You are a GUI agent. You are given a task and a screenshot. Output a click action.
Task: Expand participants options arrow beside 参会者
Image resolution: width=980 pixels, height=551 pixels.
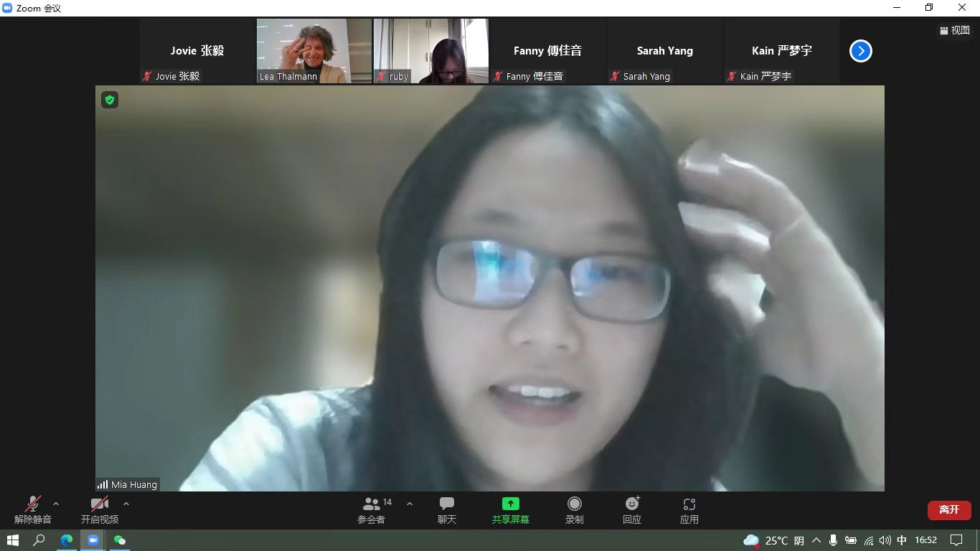[x=410, y=504]
